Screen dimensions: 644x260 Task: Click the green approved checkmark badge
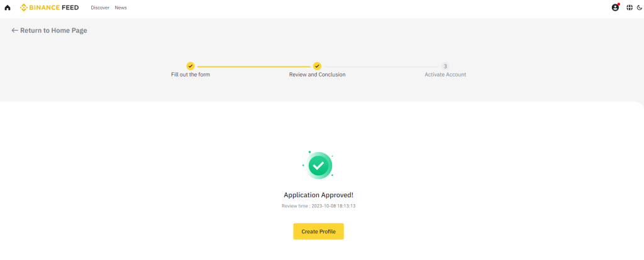[x=318, y=165]
